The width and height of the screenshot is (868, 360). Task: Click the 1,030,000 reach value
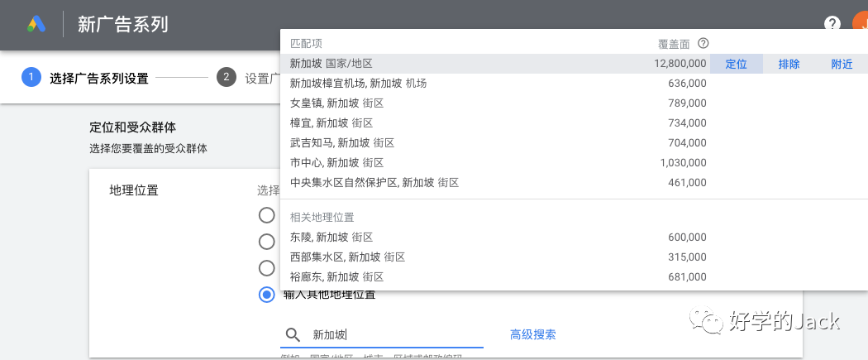tap(684, 163)
